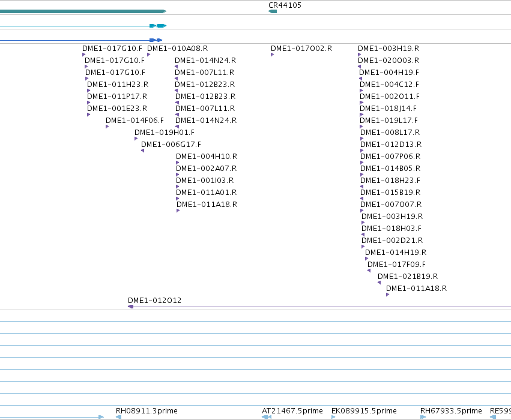Click the light blue arrow line left of RH08911.3prime
This screenshot has width=511, height=420.
pyautogui.click(x=52, y=417)
